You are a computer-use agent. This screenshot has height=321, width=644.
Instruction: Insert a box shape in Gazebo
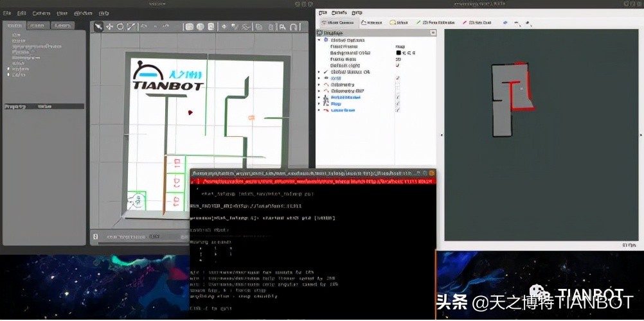[x=190, y=27]
